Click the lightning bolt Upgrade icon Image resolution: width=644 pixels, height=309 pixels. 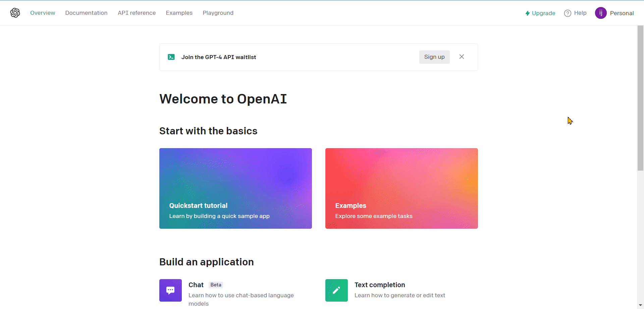(x=528, y=13)
